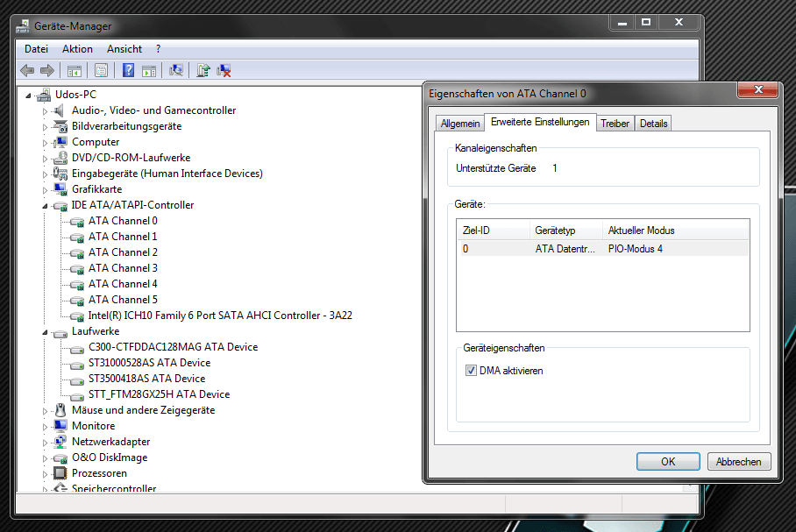The image size is (796, 532).
Task: Expand the Bildverarbeitungsgeräte node
Action: tap(46, 127)
